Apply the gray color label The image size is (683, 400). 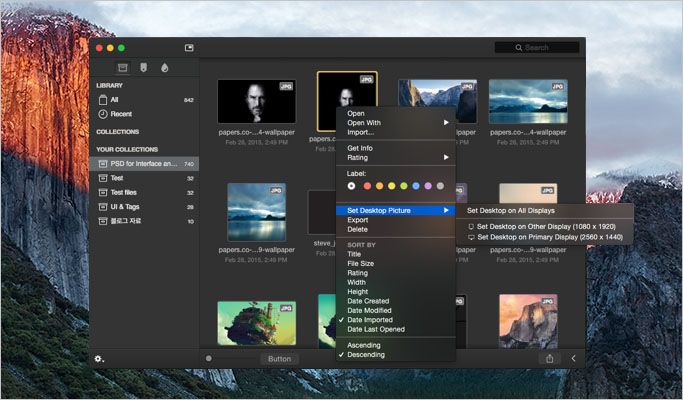(440, 186)
